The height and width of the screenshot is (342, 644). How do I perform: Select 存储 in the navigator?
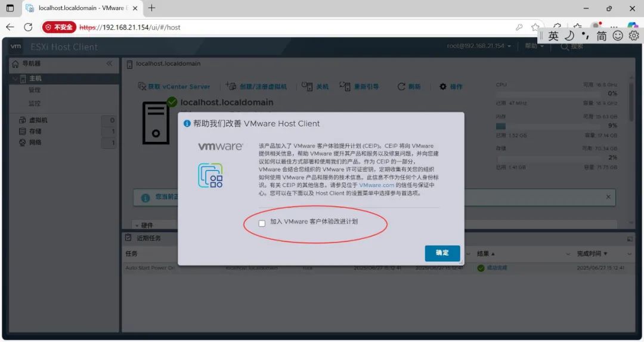[x=35, y=132]
